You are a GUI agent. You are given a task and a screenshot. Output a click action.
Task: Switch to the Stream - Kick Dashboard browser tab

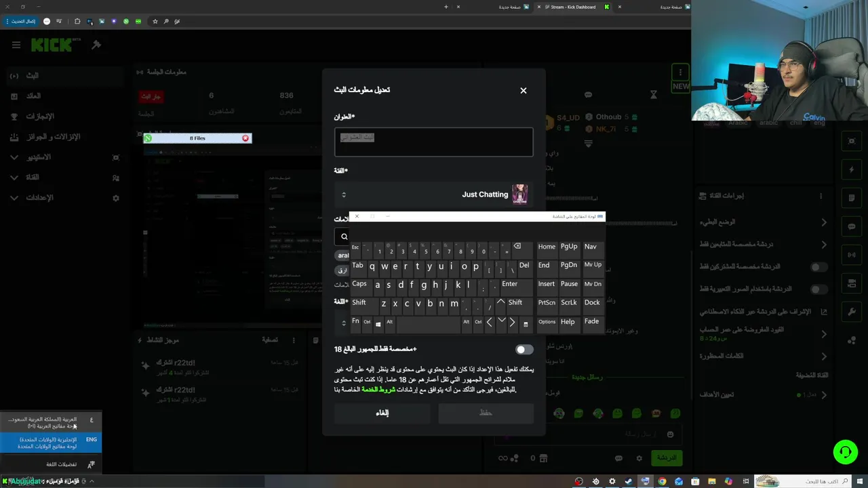click(575, 7)
